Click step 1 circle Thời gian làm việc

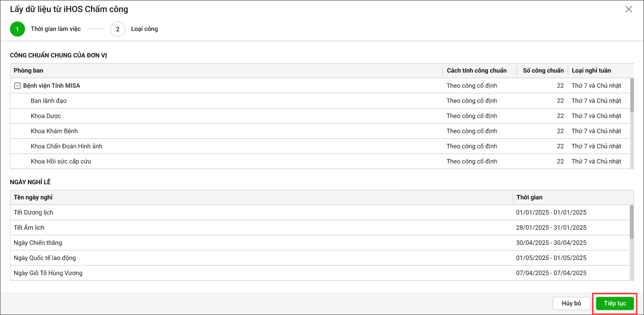pyautogui.click(x=17, y=29)
